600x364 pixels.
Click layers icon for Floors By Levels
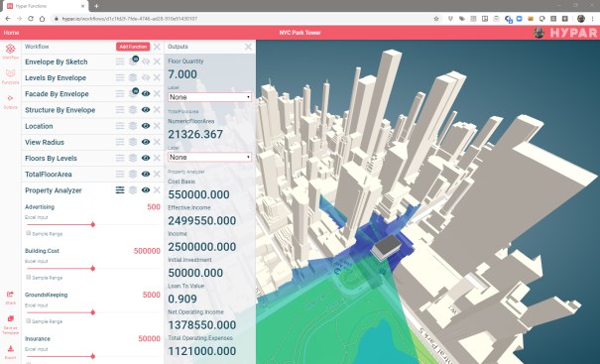pos(133,158)
